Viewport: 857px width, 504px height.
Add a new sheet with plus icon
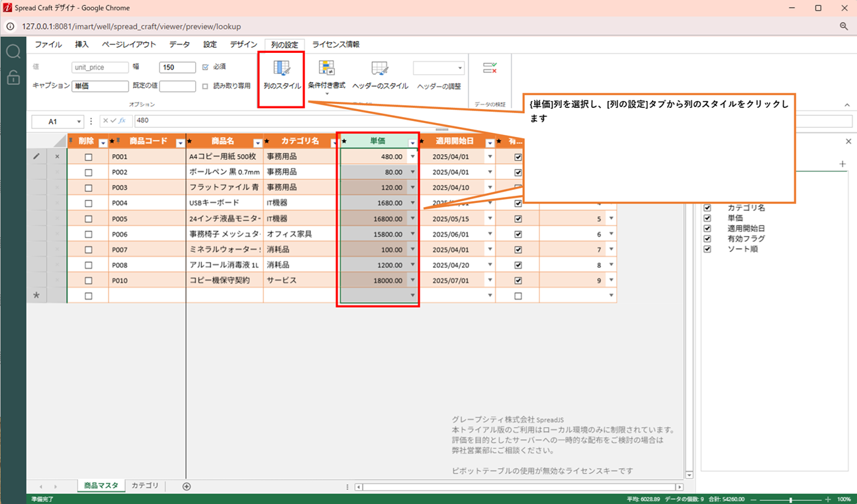tap(187, 486)
